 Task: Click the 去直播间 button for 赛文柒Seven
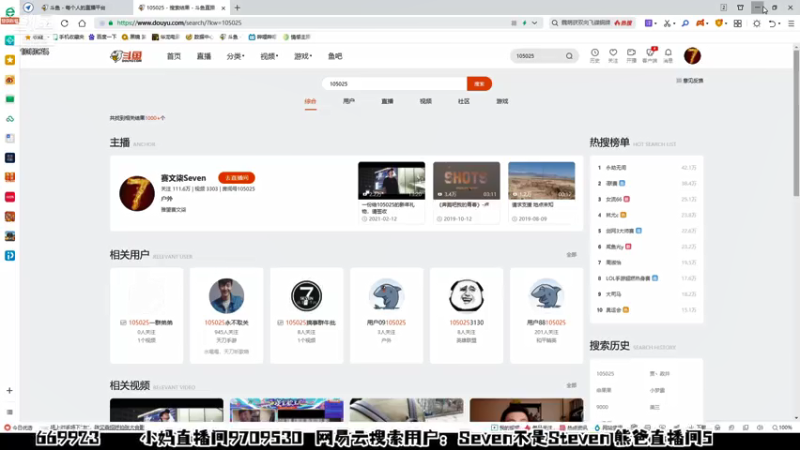coord(237,178)
